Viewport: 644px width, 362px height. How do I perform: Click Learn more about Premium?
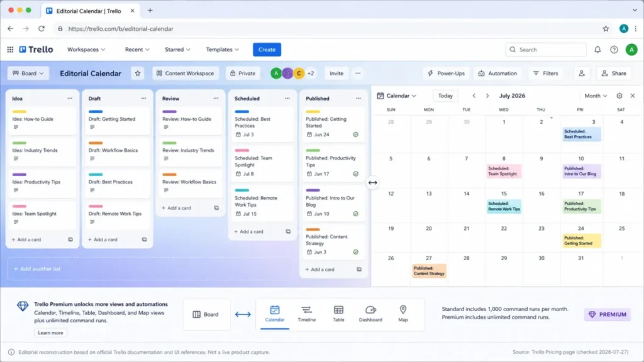[50, 332]
